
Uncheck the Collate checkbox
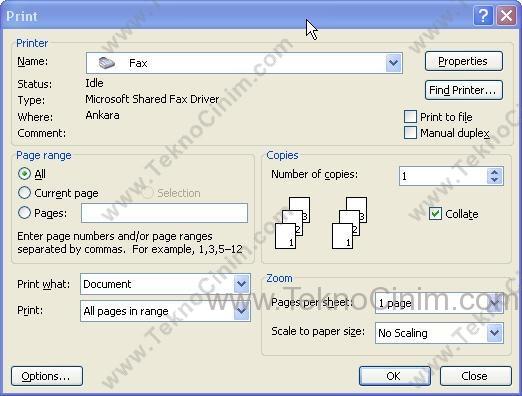pos(435,214)
